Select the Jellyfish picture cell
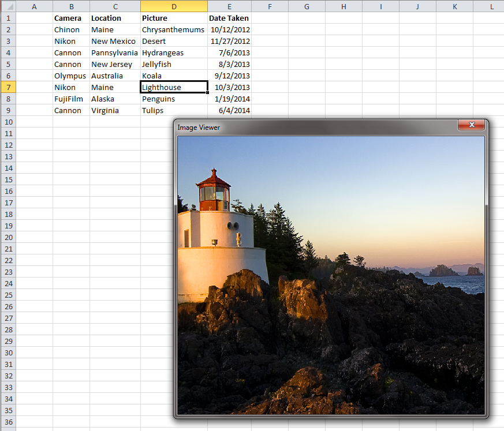The width and height of the screenshot is (504, 431). (174, 64)
